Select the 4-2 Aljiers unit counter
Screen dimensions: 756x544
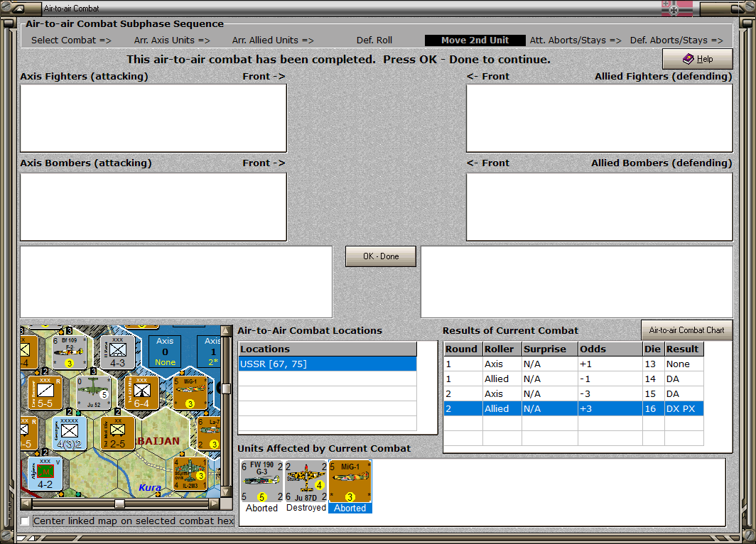[45, 474]
